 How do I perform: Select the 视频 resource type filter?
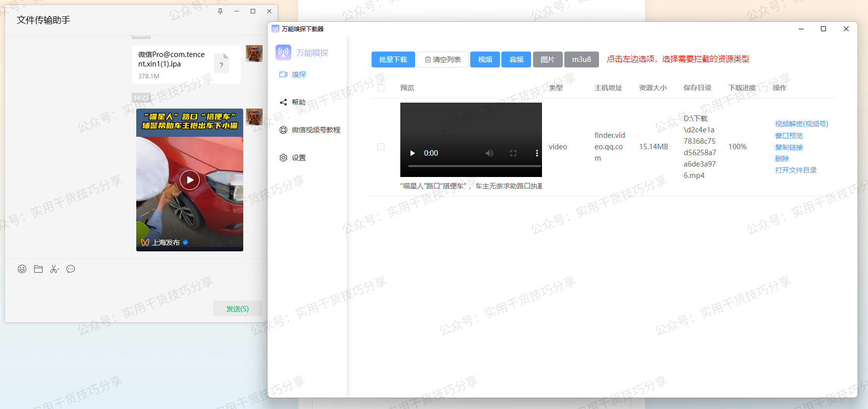485,59
